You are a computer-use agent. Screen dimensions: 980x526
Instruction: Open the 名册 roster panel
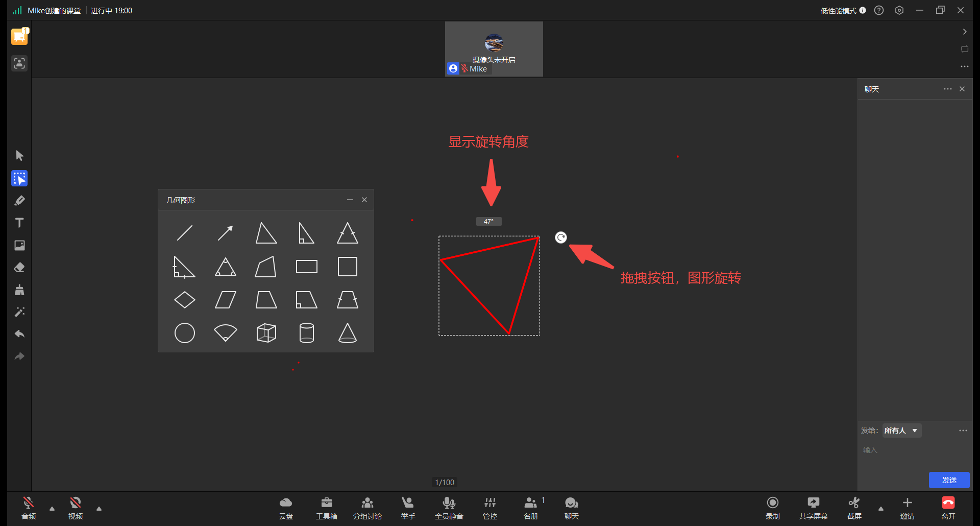(531, 508)
